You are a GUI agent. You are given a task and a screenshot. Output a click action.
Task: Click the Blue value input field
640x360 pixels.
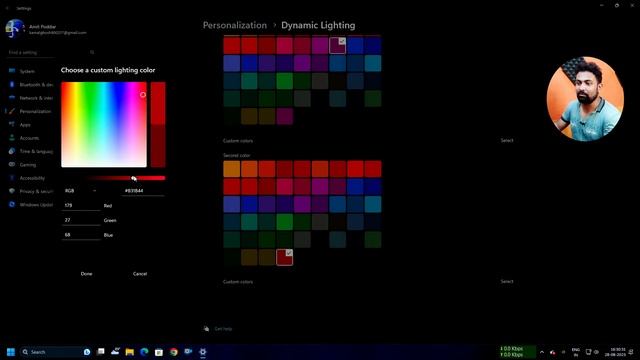coord(81,235)
